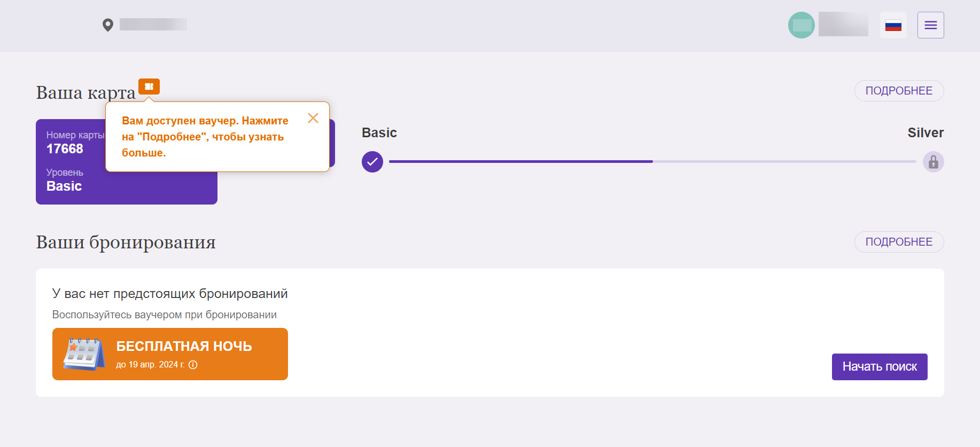The height and width of the screenshot is (447, 980).
Task: Click the level progress bar
Action: (x=652, y=161)
